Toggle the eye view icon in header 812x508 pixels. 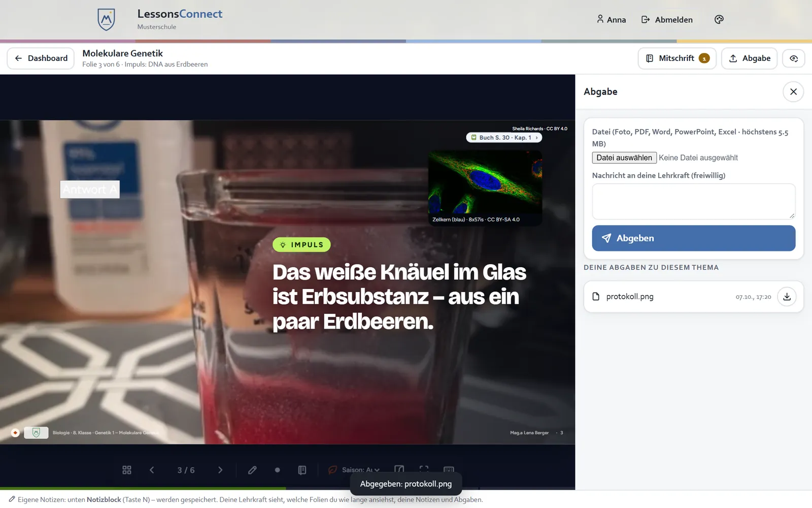tap(794, 58)
